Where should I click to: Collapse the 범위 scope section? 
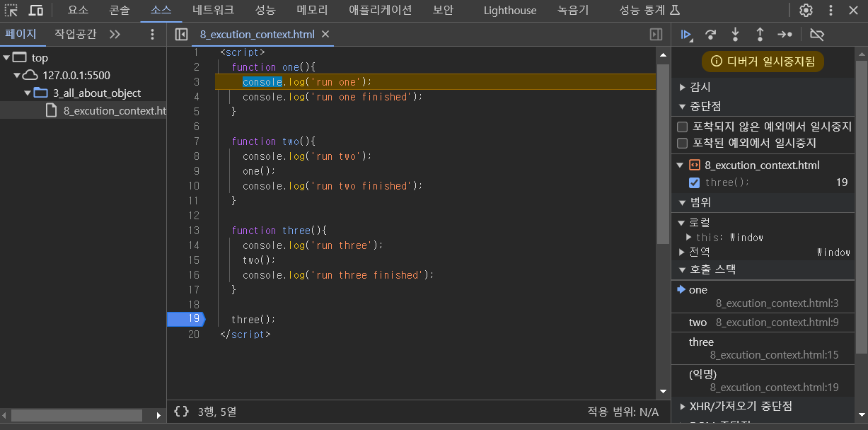[683, 202]
